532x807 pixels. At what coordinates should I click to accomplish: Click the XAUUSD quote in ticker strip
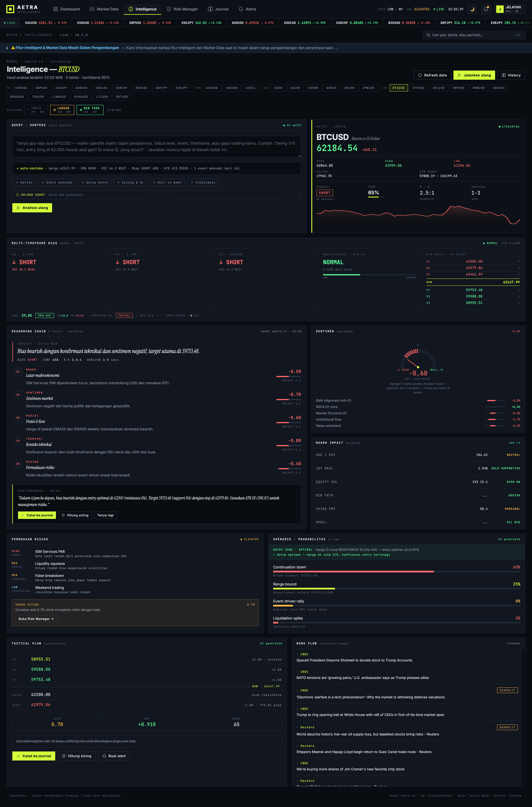point(46,23)
